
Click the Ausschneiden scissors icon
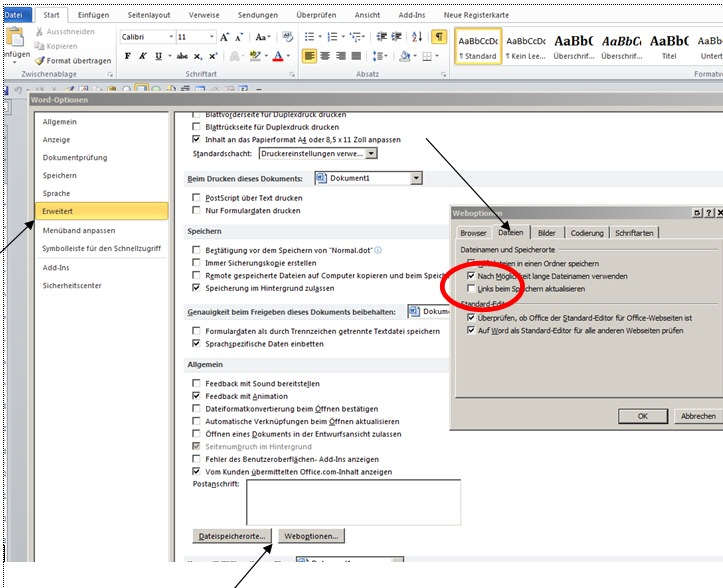pyautogui.click(x=39, y=31)
